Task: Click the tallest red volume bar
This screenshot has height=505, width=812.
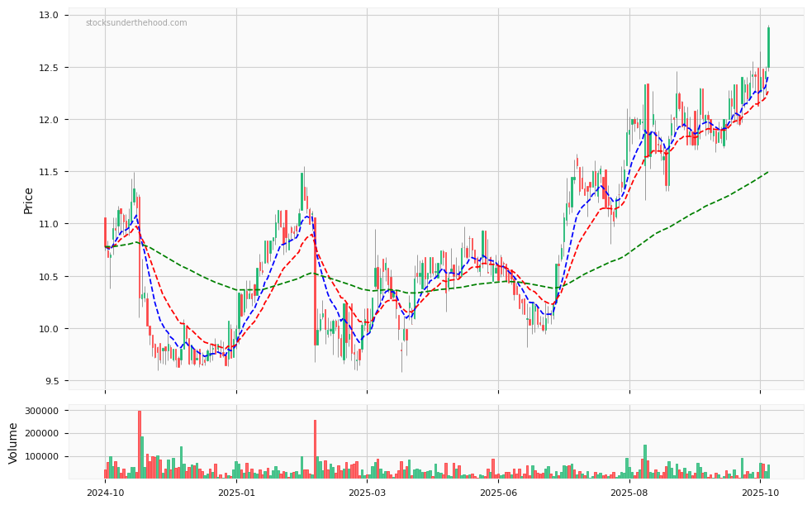Action: coord(140,446)
